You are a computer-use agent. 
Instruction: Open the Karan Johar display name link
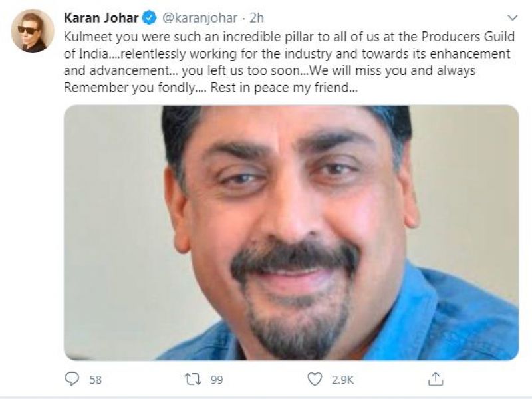point(101,18)
